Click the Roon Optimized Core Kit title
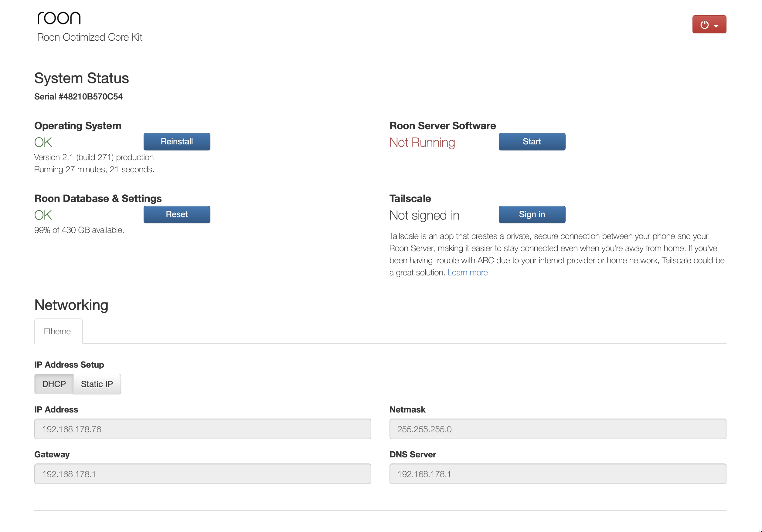The height and width of the screenshot is (532, 762). click(x=90, y=37)
